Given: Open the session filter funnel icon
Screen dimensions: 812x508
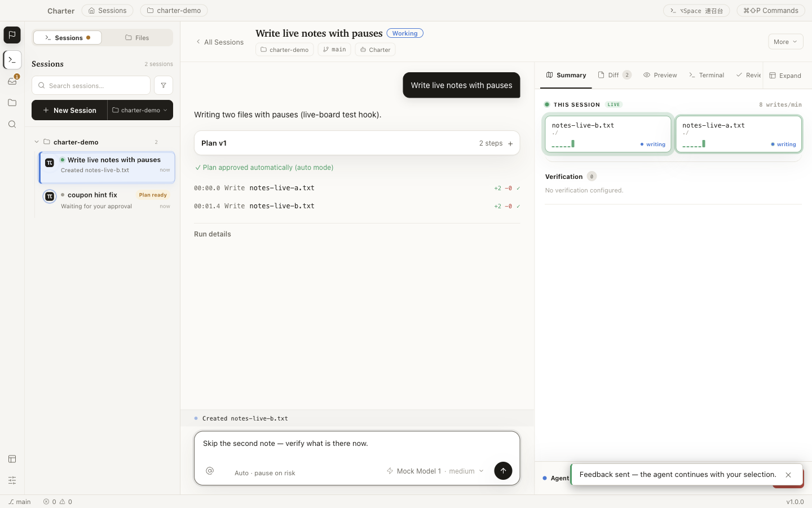Looking at the screenshot, I should tap(164, 85).
